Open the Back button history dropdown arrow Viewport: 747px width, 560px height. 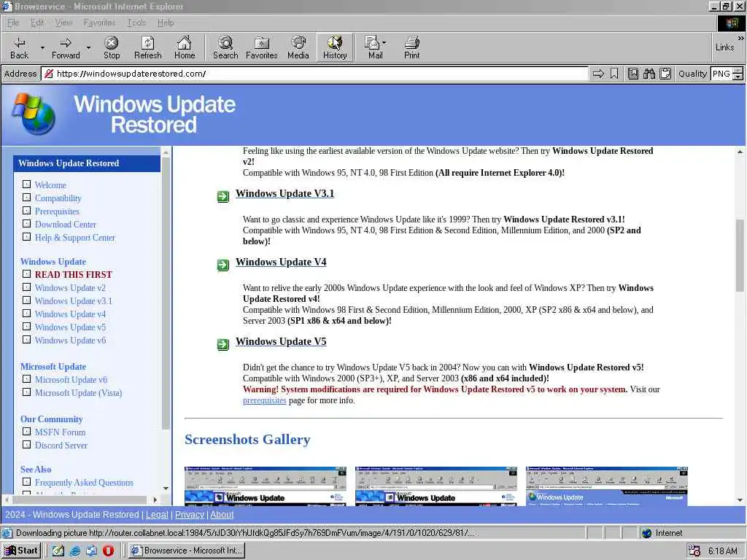pyautogui.click(x=42, y=47)
